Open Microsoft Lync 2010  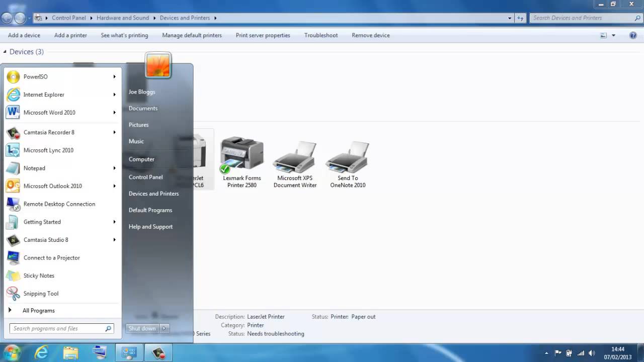(x=61, y=150)
